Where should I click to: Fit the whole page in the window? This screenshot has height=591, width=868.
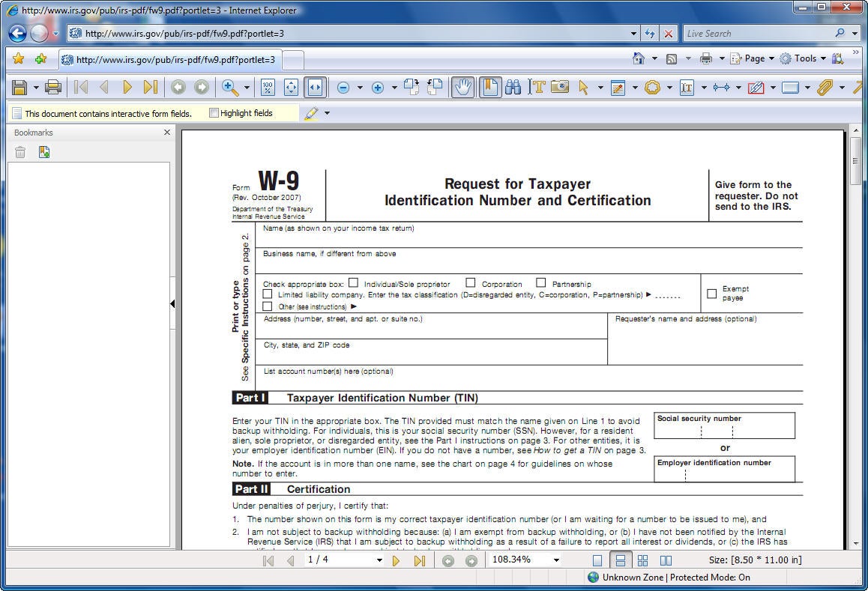tap(291, 88)
